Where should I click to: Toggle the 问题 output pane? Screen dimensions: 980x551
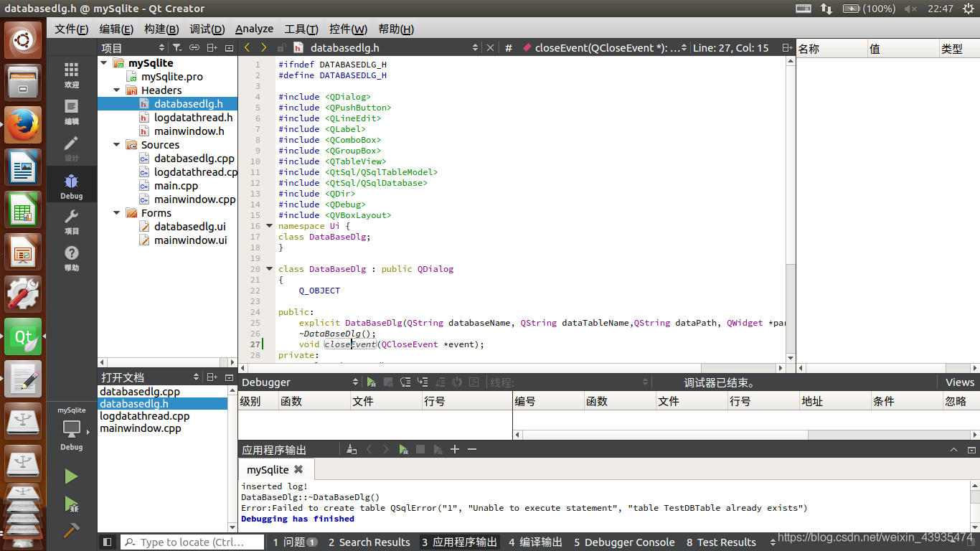(x=295, y=542)
